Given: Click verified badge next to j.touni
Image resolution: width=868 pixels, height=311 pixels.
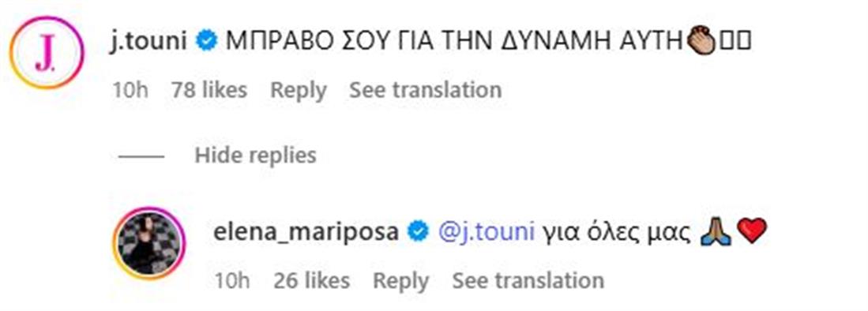Looking at the screenshot, I should click(x=207, y=42).
